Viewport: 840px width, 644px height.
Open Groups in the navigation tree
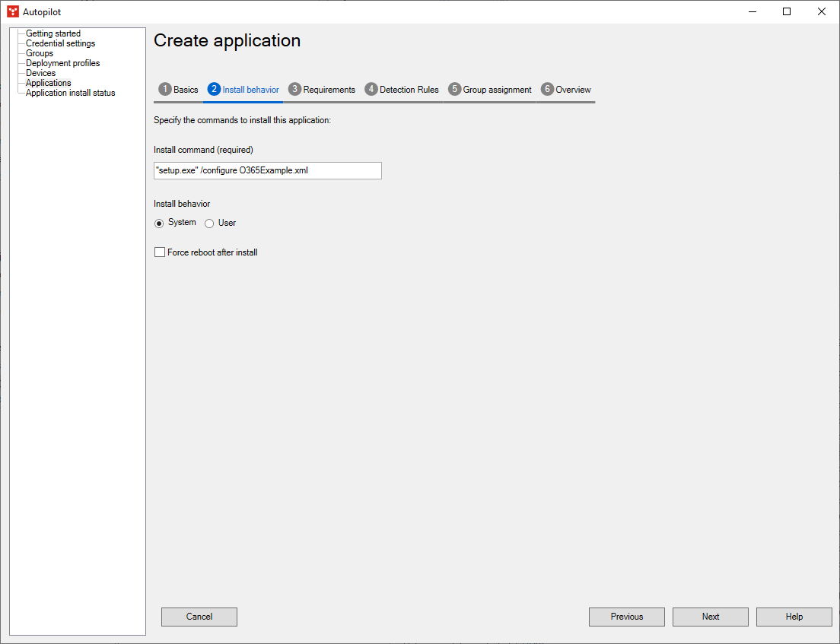[40, 53]
